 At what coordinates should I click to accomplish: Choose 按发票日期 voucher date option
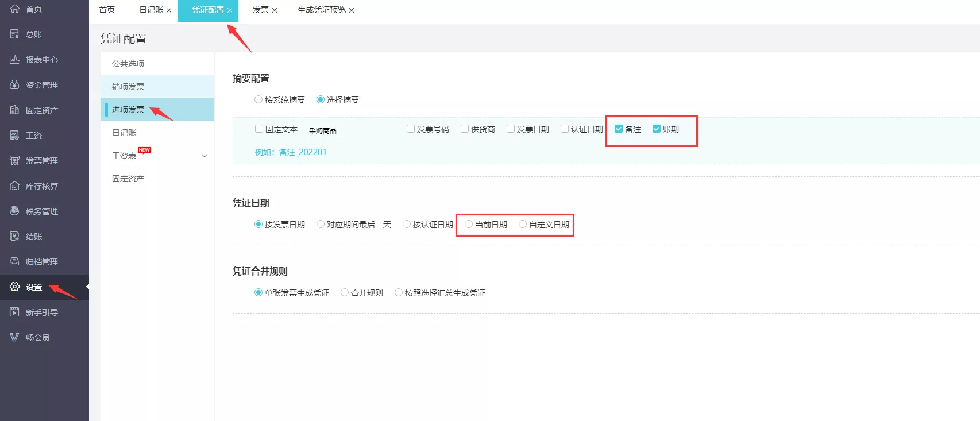tap(258, 224)
